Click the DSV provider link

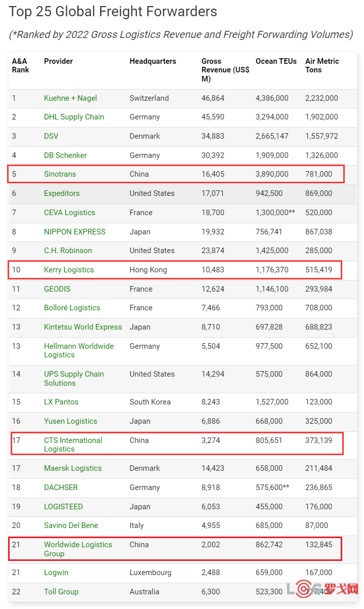click(x=51, y=136)
